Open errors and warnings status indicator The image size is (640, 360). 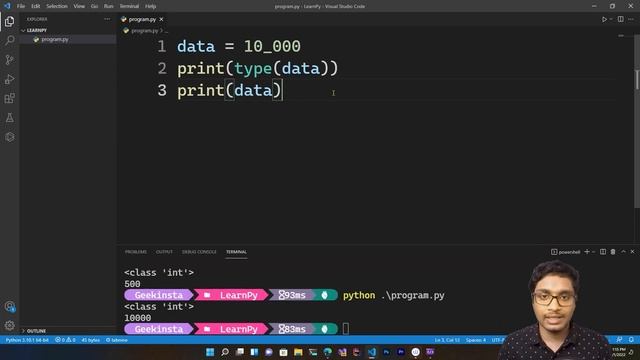coord(65,340)
